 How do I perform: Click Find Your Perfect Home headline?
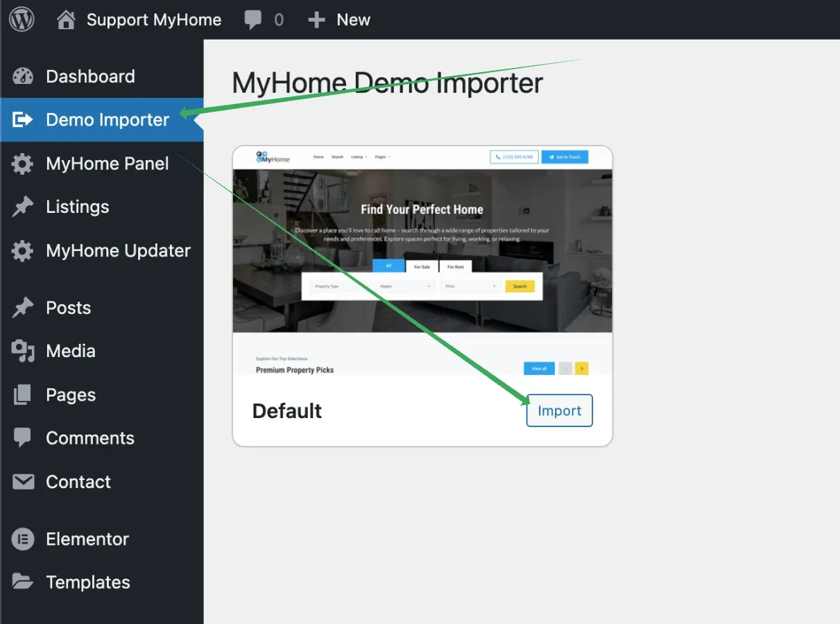click(x=422, y=209)
